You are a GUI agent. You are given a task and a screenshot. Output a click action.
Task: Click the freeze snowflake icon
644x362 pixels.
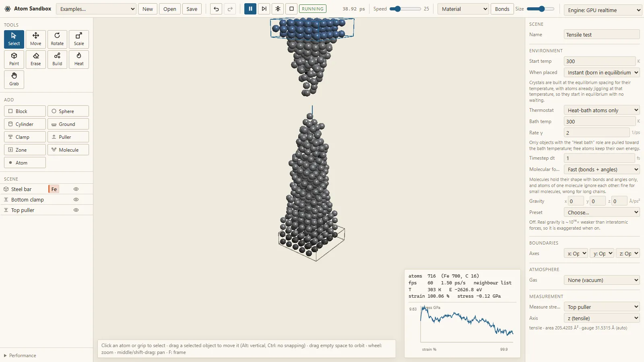click(x=278, y=9)
